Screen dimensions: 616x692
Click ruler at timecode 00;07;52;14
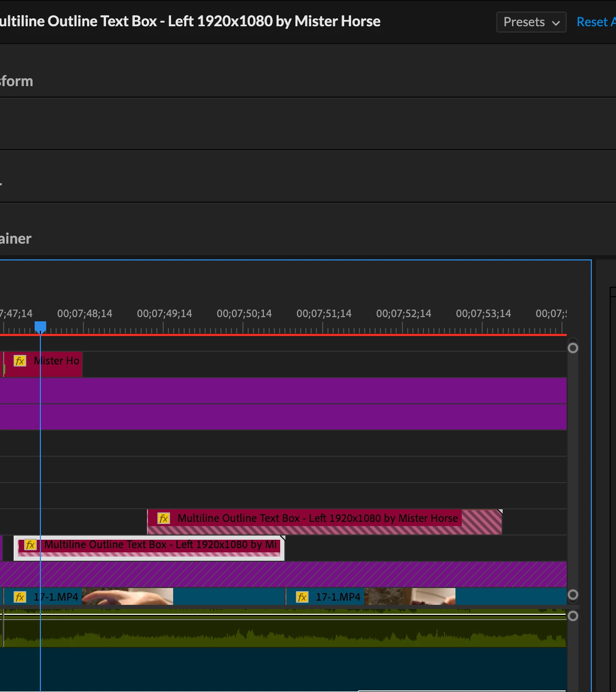point(403,313)
